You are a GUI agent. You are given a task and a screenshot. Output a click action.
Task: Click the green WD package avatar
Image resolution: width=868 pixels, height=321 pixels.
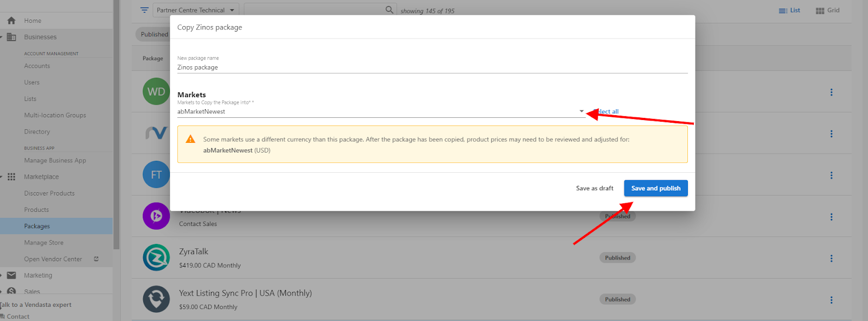point(156,92)
